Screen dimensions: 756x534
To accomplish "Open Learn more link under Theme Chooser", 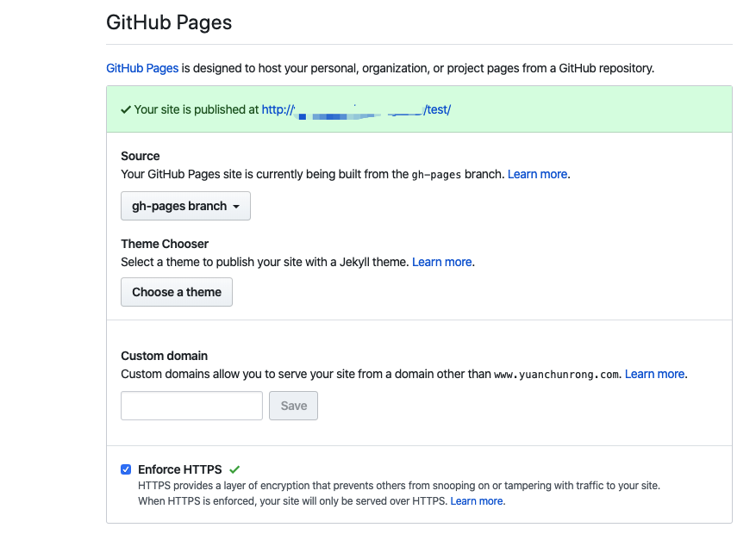I will 442,262.
